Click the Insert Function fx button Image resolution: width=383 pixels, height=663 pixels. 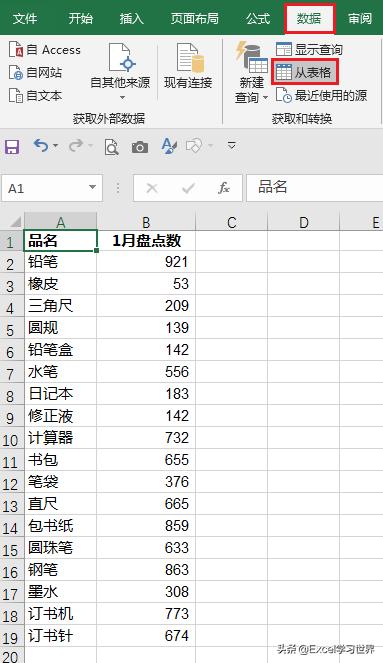coord(224,188)
